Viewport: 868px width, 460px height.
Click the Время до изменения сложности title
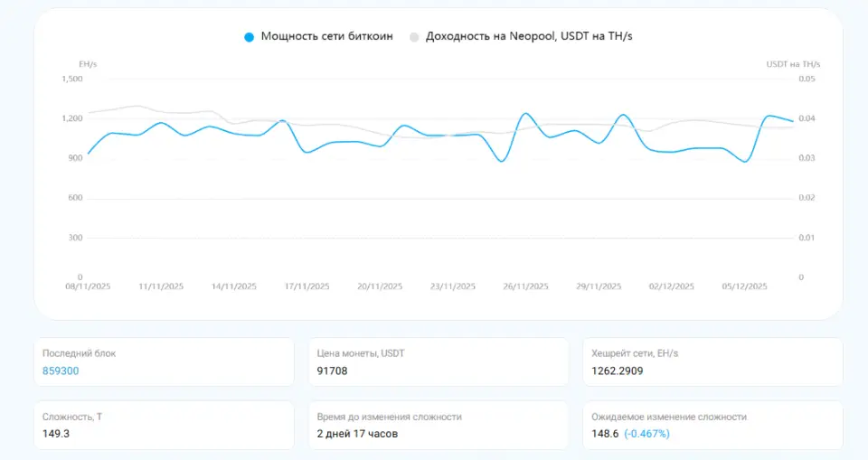click(x=389, y=417)
